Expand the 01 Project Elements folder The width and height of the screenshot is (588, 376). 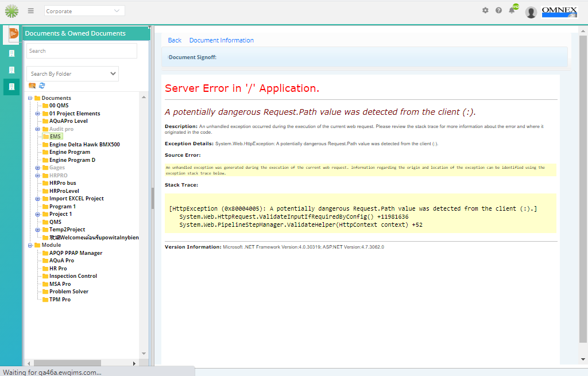[x=37, y=114]
